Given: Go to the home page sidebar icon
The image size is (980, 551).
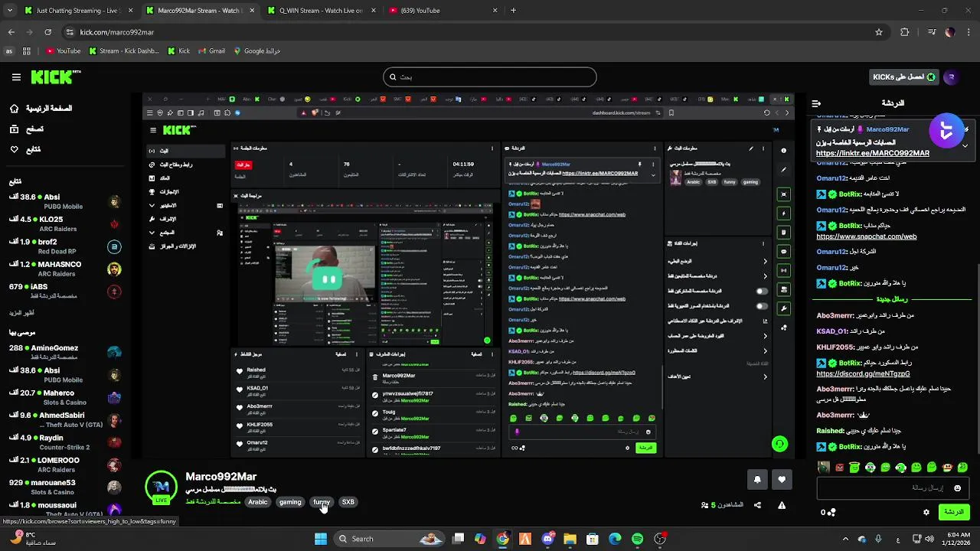Looking at the screenshot, I should (x=14, y=109).
